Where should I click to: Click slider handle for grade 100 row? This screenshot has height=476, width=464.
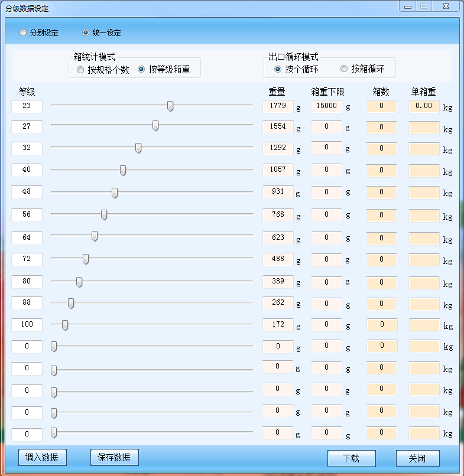click(x=65, y=325)
